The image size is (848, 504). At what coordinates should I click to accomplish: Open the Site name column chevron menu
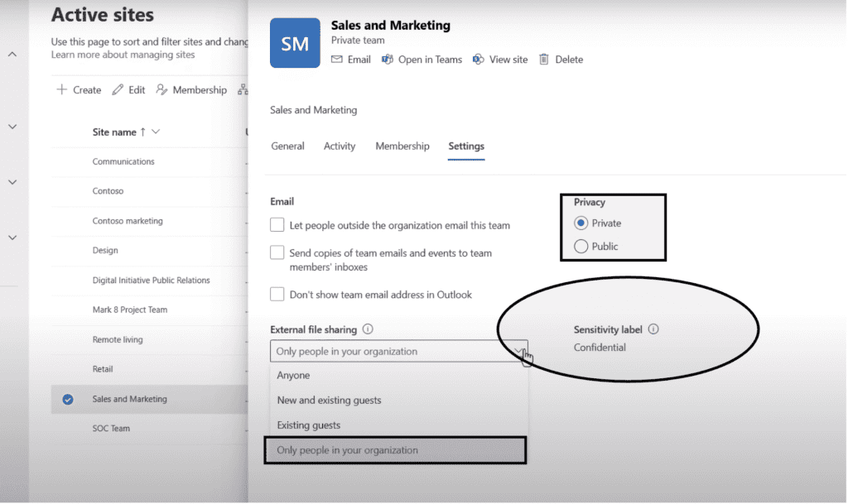(156, 132)
